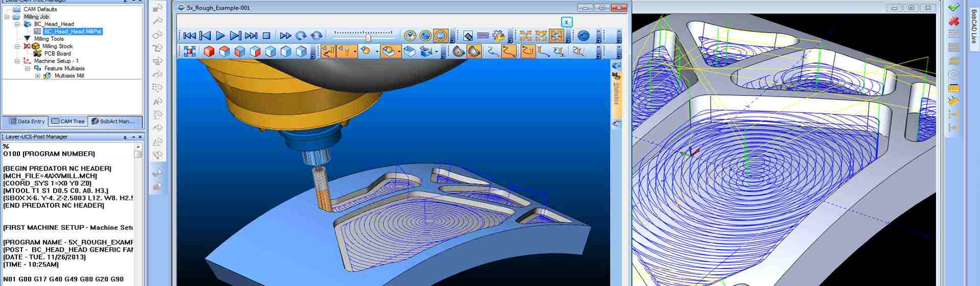Open dropdown beside second tool-display icon
Image resolution: width=980 pixels, height=286 pixels.
[x=355, y=52]
